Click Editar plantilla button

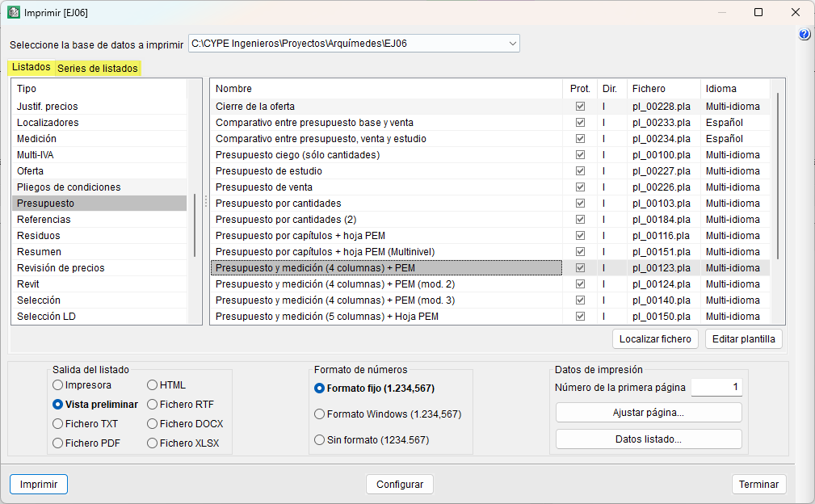pyautogui.click(x=743, y=338)
